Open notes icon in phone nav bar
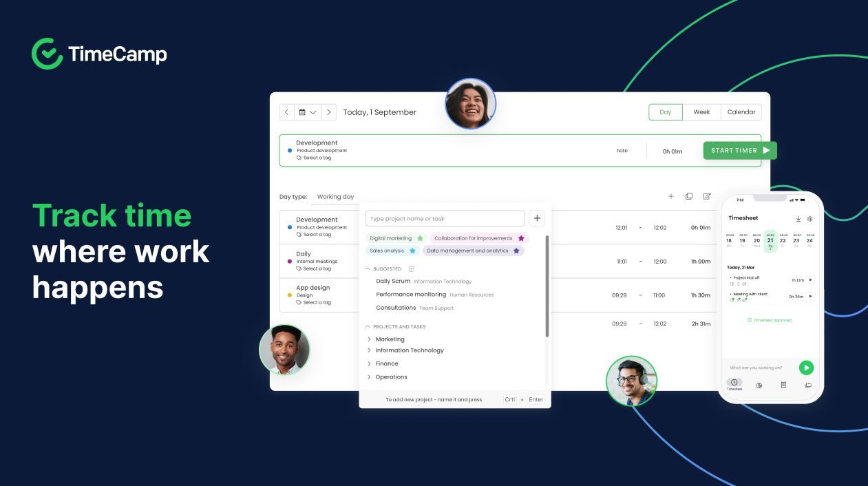Screen dimensions: 868x486 point(783,385)
